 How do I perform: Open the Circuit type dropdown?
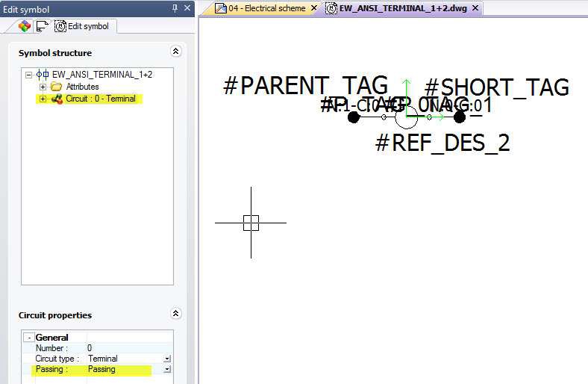click(167, 359)
